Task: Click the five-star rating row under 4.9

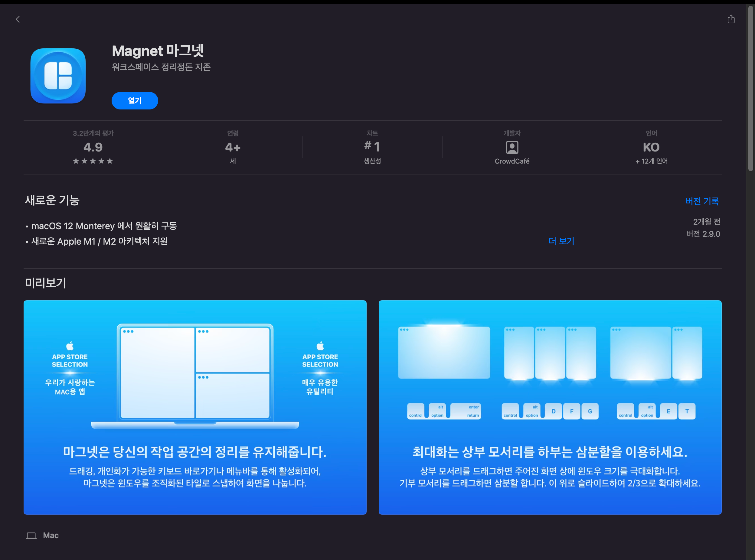Action: click(93, 161)
